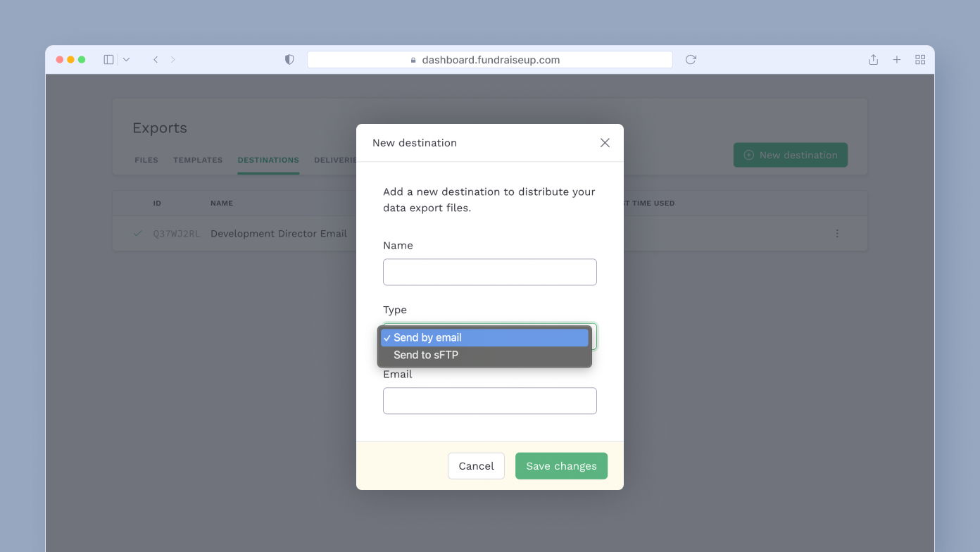Image resolution: width=980 pixels, height=552 pixels.
Task: Go back with browser back arrow
Action: pos(156,60)
